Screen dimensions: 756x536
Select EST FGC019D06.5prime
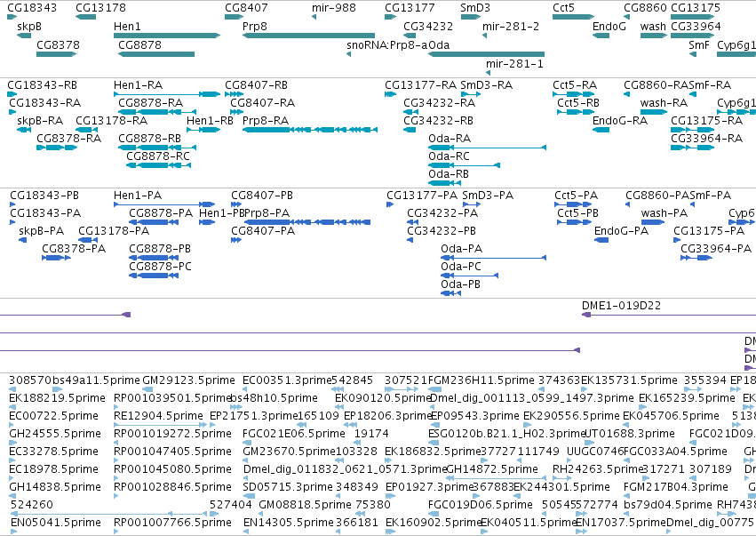tap(481, 505)
